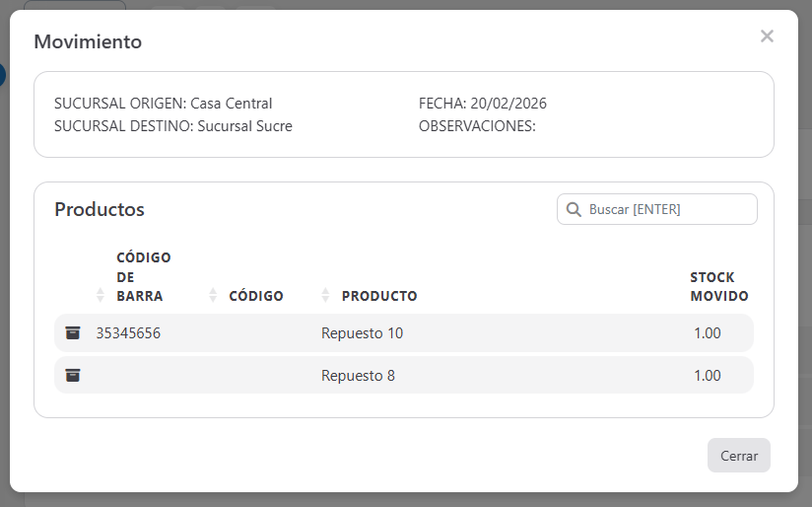Viewport: 812px width, 507px height.
Task: Select barcode 35345656 cell
Action: point(128,333)
